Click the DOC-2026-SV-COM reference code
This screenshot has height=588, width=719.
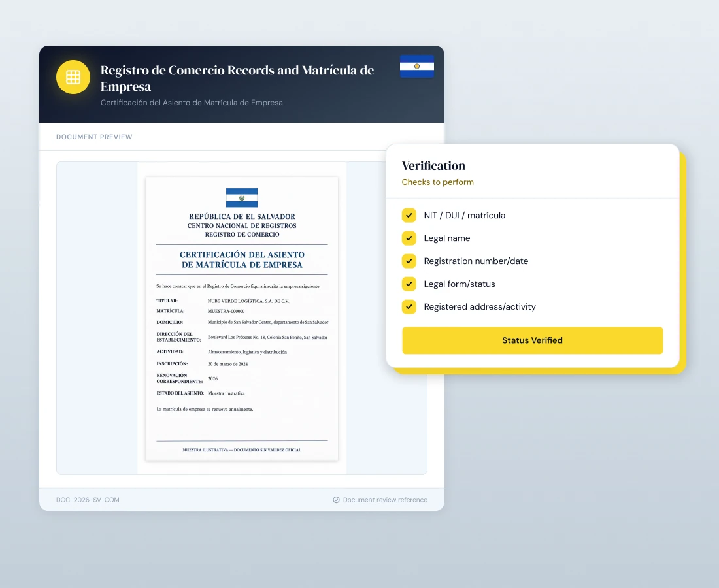coord(88,500)
